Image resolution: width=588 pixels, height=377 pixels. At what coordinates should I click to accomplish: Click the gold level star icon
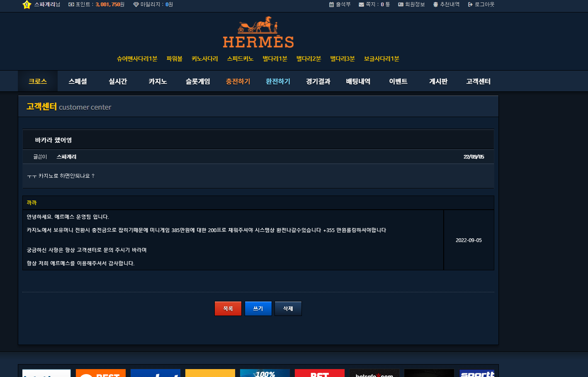(x=27, y=5)
